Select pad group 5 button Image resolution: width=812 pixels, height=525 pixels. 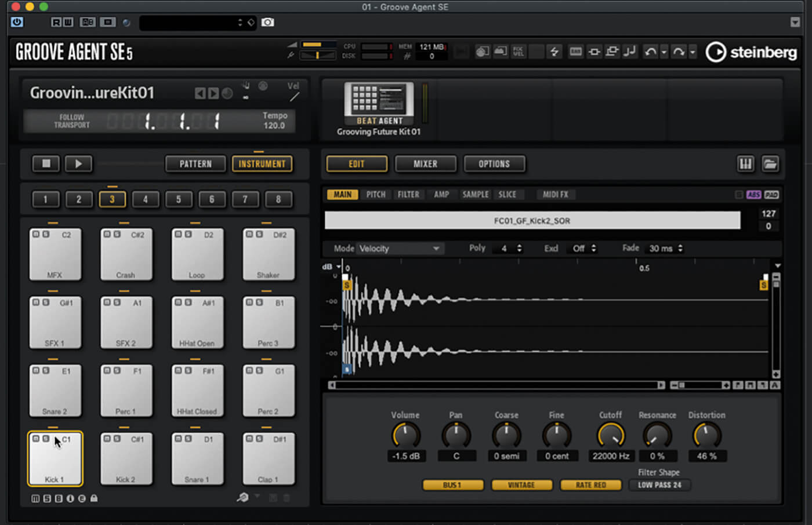(179, 199)
